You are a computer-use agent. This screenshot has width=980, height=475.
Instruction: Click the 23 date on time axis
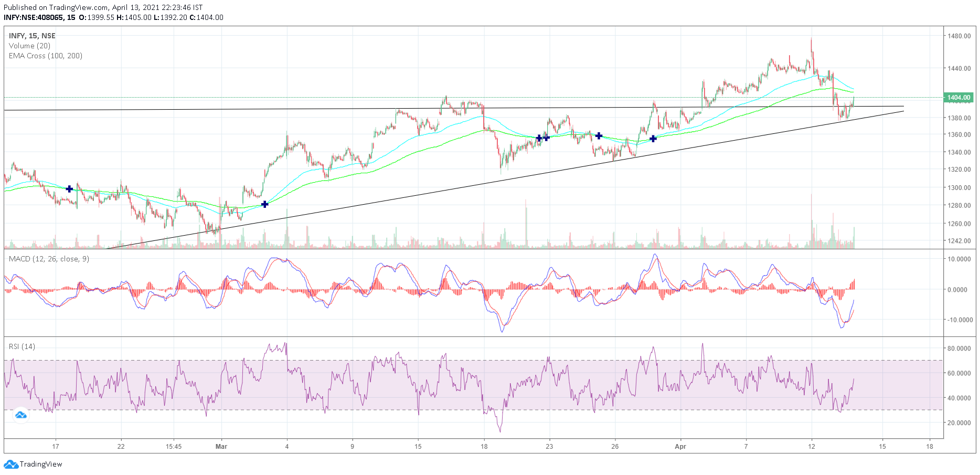point(549,447)
